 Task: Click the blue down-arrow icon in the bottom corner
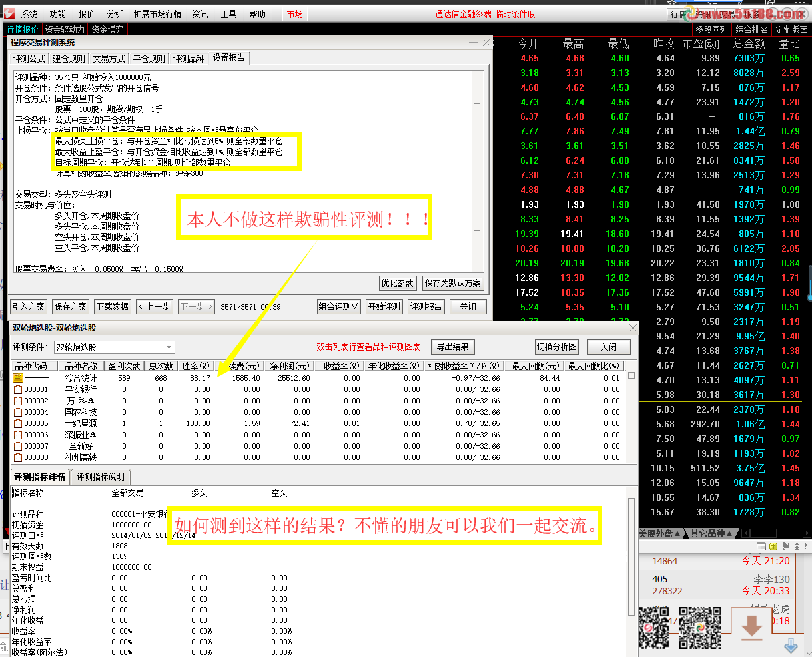tap(791, 645)
